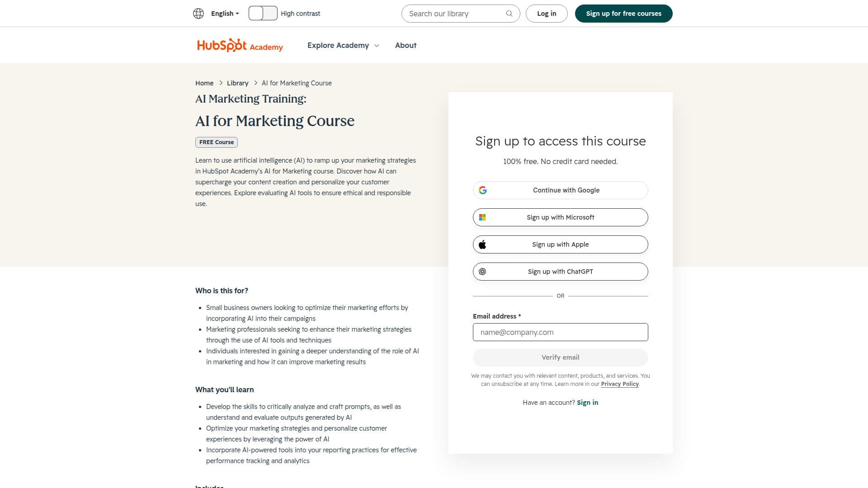Click the ChatGPT logo icon
The width and height of the screenshot is (868, 488).
tap(482, 272)
